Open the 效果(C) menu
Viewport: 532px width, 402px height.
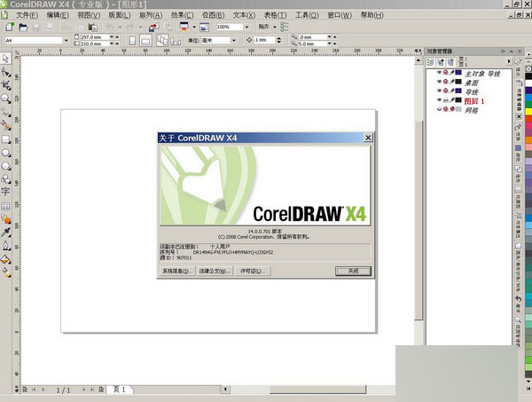(182, 15)
